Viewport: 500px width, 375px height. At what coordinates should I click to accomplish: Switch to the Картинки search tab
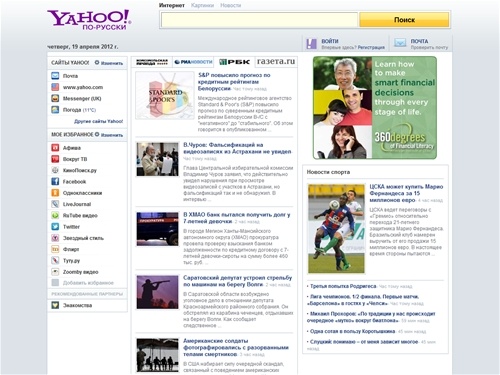[x=202, y=5]
